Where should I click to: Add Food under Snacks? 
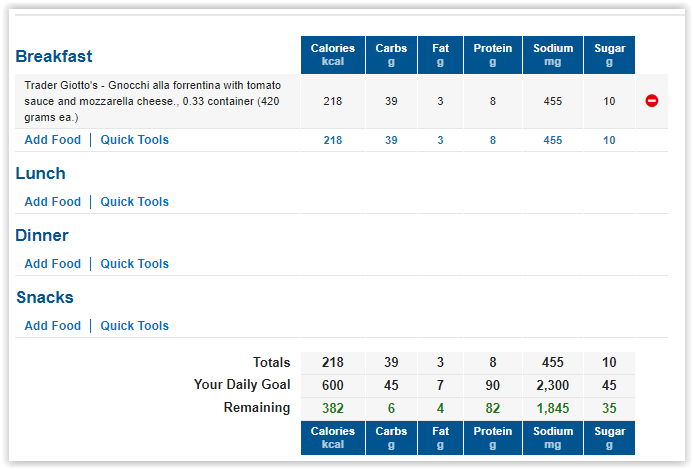click(x=53, y=325)
